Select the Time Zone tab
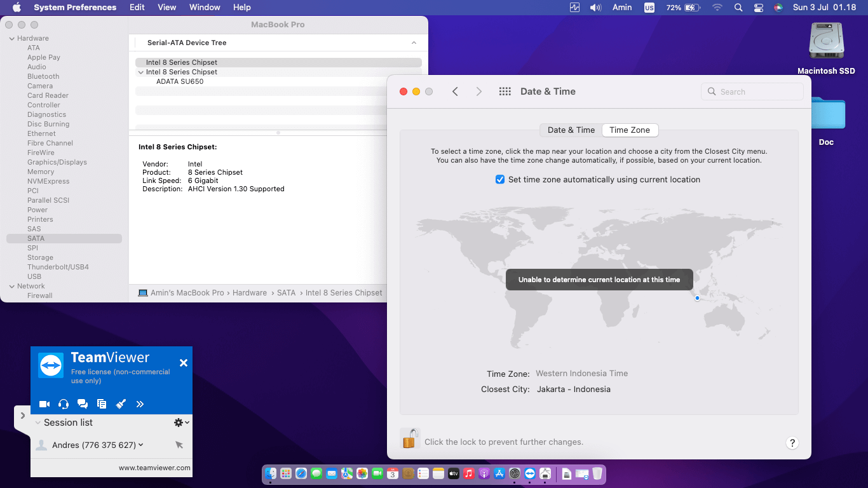The image size is (868, 488). coord(630,130)
